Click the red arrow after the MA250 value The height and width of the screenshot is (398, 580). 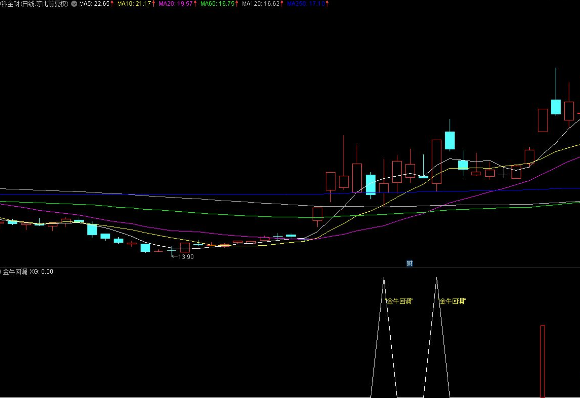(327, 4)
